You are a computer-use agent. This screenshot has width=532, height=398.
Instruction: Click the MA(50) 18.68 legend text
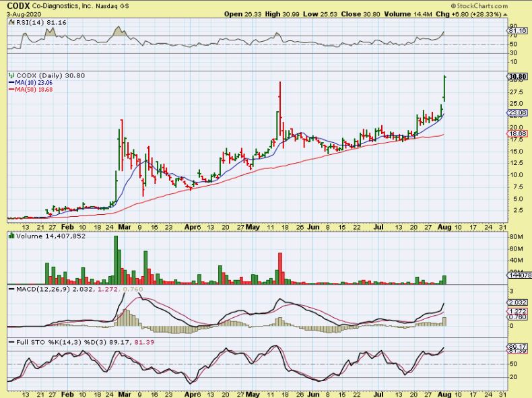tap(34, 90)
